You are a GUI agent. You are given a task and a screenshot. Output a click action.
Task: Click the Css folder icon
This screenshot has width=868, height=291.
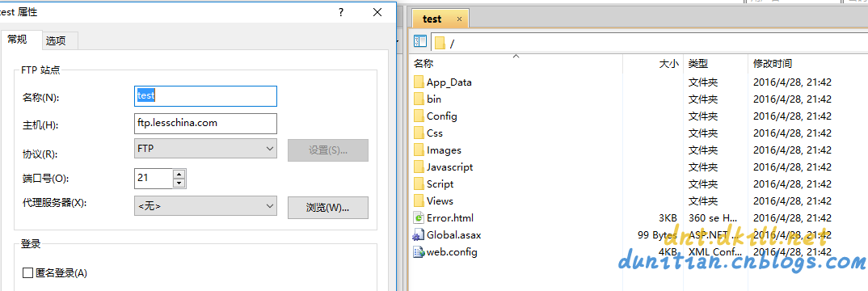point(418,133)
